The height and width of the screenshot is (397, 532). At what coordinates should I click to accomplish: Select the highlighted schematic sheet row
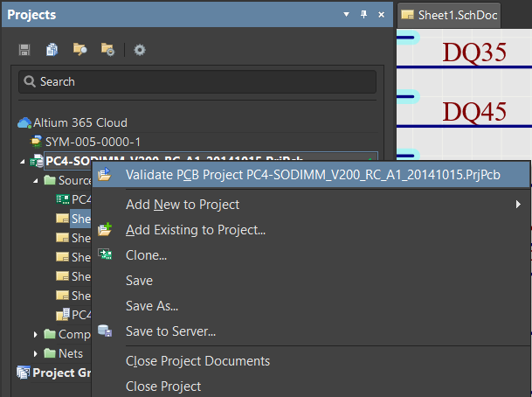coord(80,219)
